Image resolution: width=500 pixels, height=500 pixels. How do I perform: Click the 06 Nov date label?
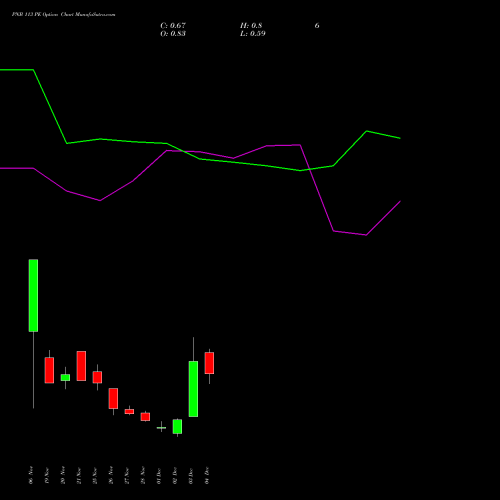31,475
